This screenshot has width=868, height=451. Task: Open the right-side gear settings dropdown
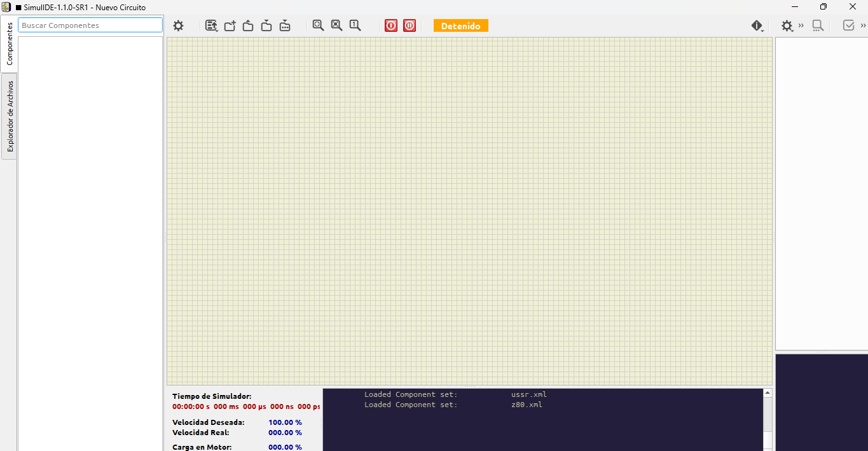[x=787, y=25]
